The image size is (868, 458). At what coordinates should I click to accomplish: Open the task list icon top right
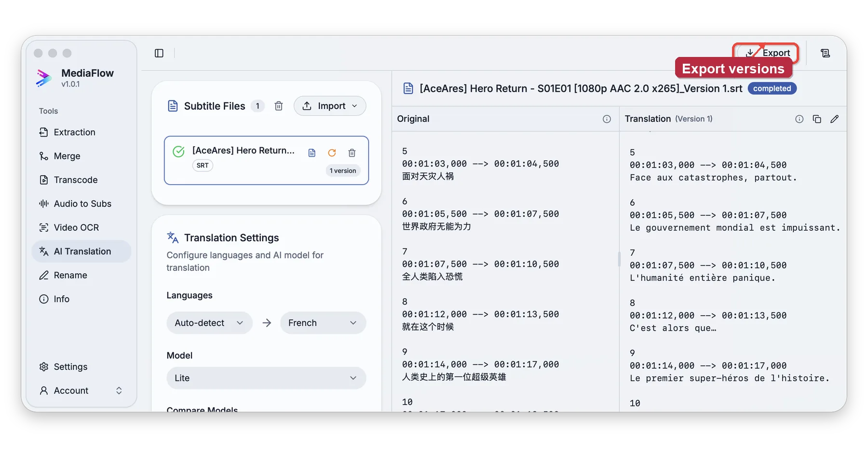(826, 53)
